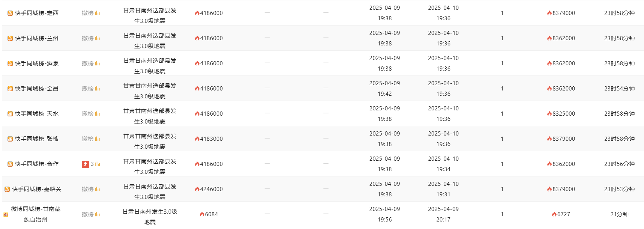Click the bar chart icon in 酒泉 row
The height and width of the screenshot is (229, 644).
[x=98, y=63]
